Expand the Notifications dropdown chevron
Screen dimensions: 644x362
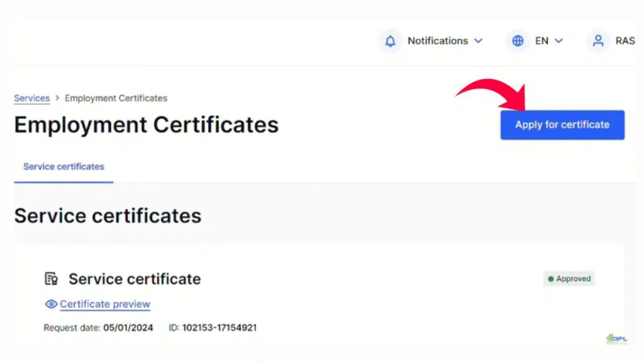pos(479,40)
